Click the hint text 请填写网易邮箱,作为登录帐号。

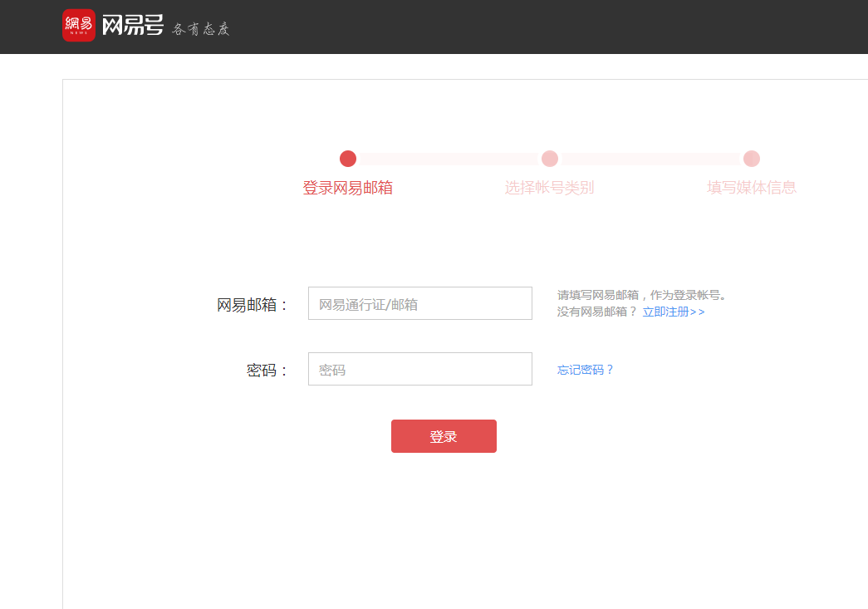click(x=641, y=295)
